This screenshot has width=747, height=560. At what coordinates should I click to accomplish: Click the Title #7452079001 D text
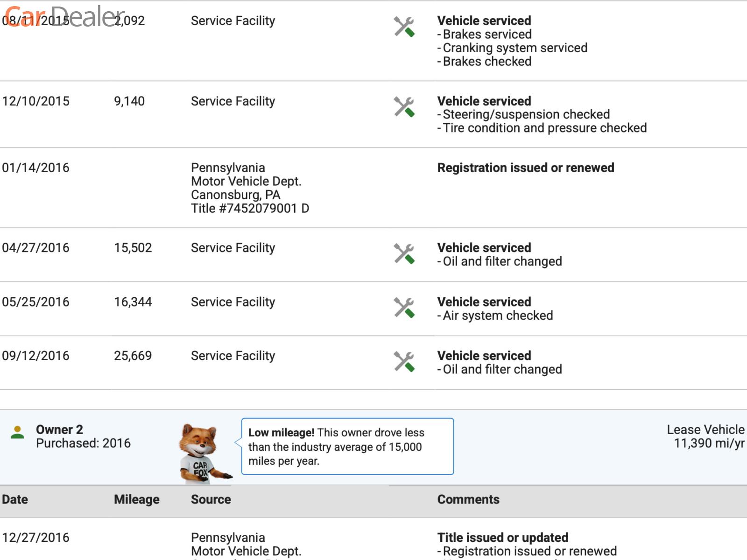(x=250, y=208)
